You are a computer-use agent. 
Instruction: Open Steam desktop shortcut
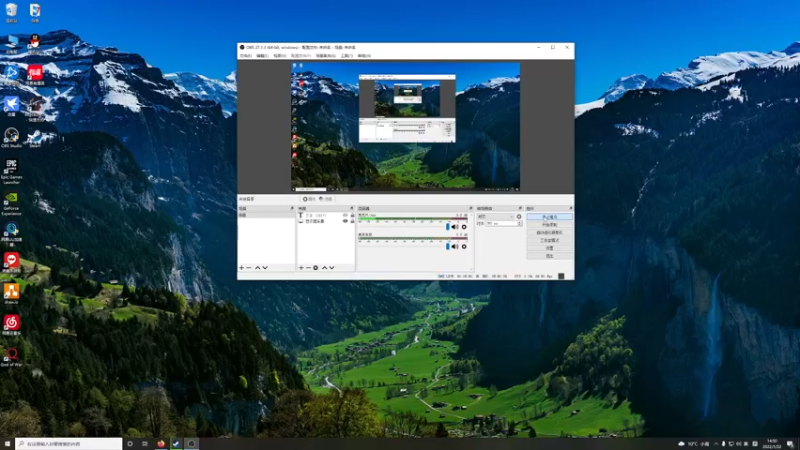tap(35, 138)
